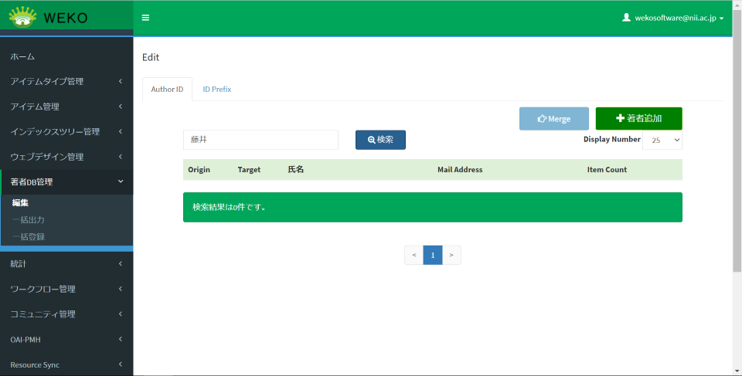Click the WEKO logo icon
Viewport: 742px width, 376px height.
tap(22, 17)
